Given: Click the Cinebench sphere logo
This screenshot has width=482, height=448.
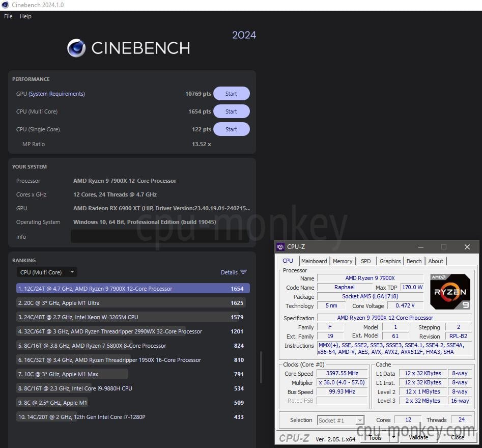Looking at the screenshot, I should (76, 48).
